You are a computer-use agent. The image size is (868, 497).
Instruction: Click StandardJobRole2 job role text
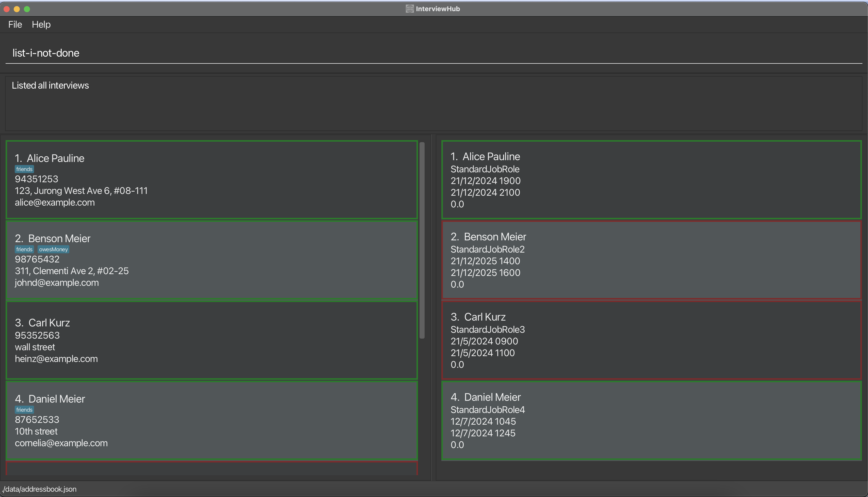click(x=488, y=249)
